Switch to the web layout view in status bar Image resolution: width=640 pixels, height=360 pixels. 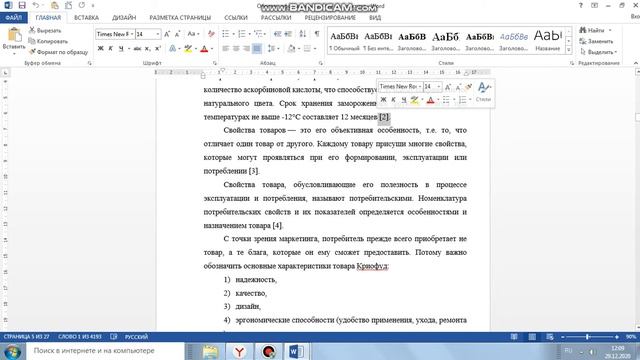550,337
